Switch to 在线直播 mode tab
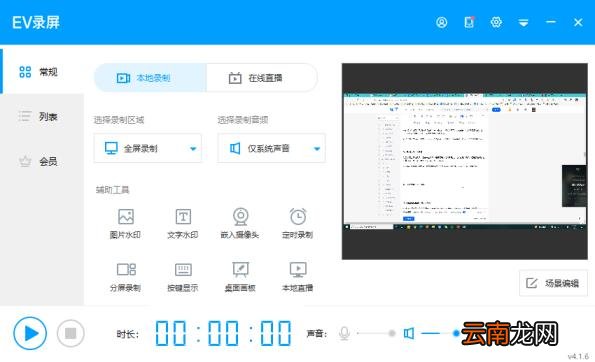Viewport: 595px width, 362px height. click(x=262, y=78)
